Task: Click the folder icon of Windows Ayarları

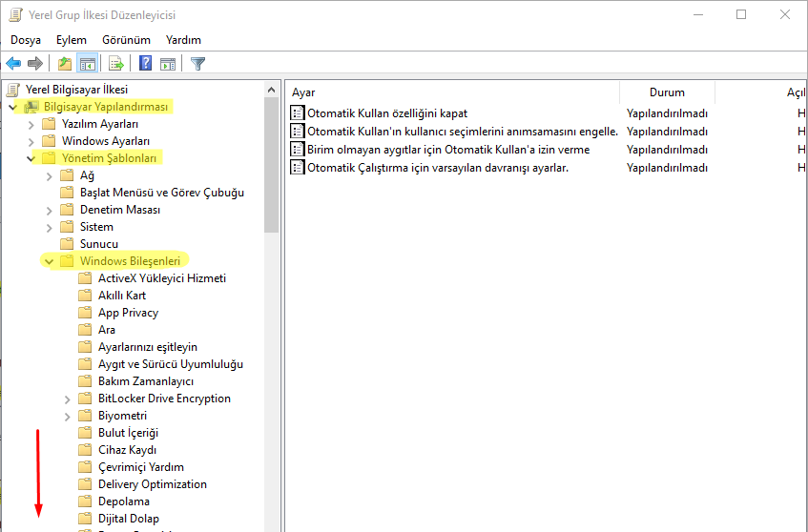Action: coord(49,140)
